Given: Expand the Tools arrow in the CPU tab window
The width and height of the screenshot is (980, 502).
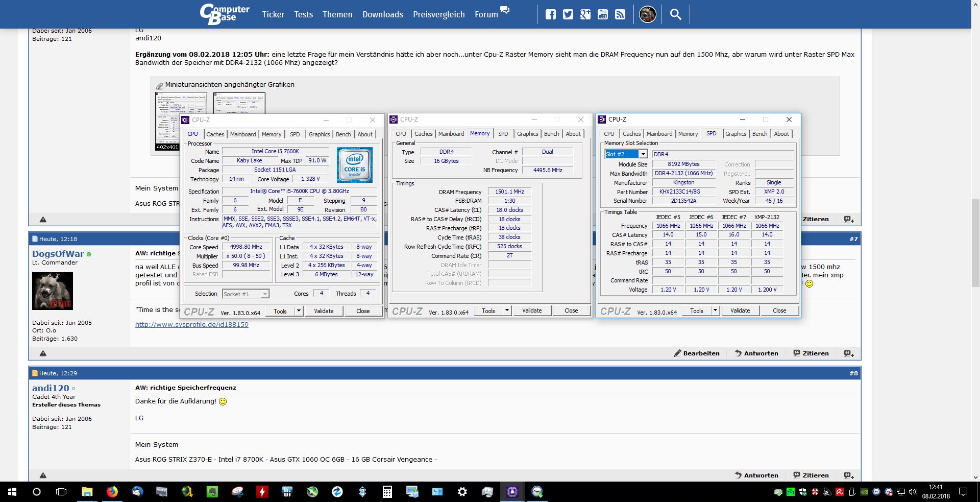Looking at the screenshot, I should [299, 311].
